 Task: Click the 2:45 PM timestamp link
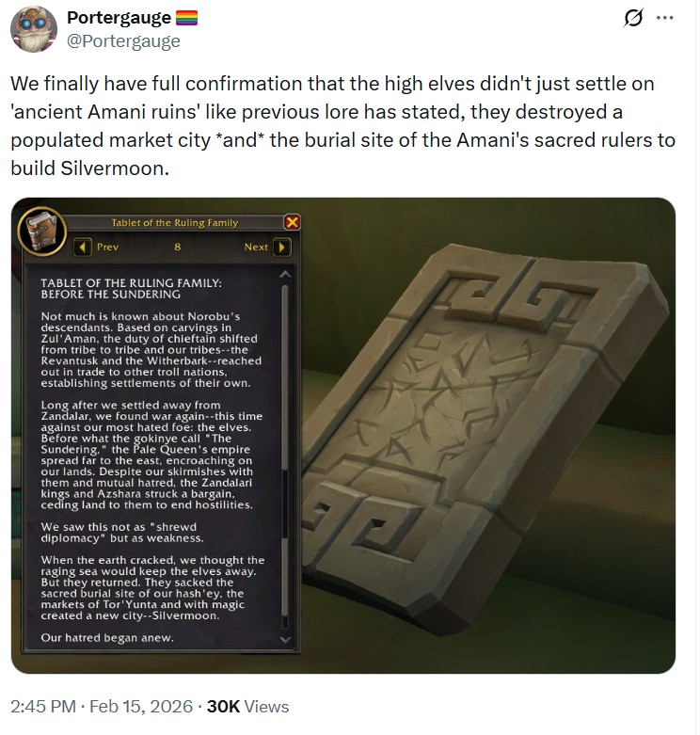click(43, 707)
